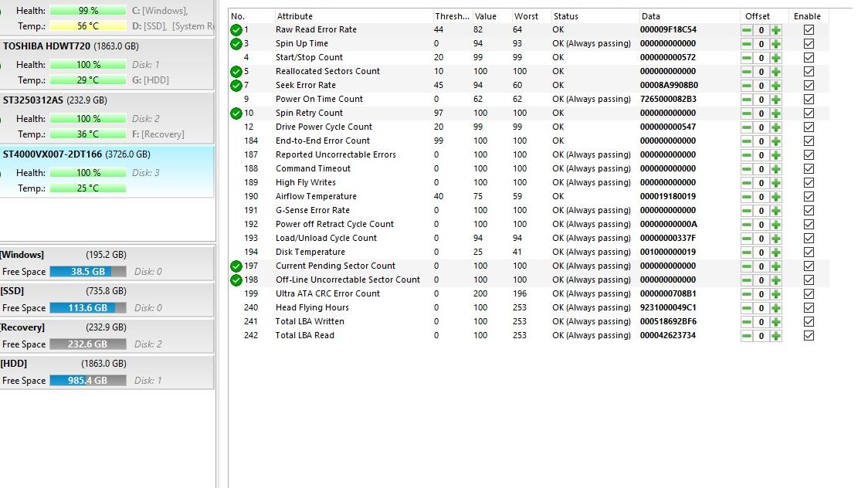Click green check icon for Raw Read Error Rate
The image size is (868, 488).
[x=236, y=30]
